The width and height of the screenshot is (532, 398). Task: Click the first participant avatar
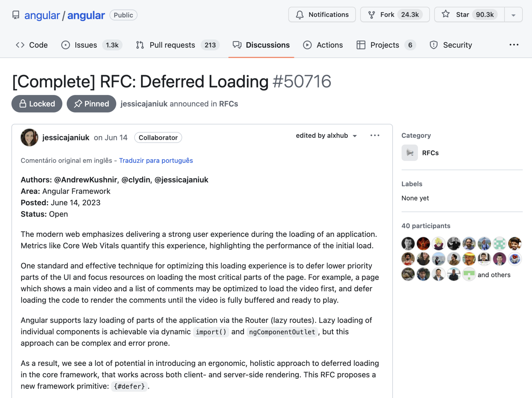click(408, 244)
